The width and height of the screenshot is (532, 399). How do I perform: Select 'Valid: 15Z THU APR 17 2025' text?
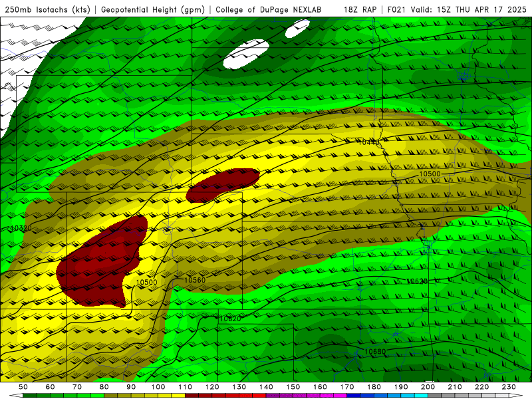(469, 10)
